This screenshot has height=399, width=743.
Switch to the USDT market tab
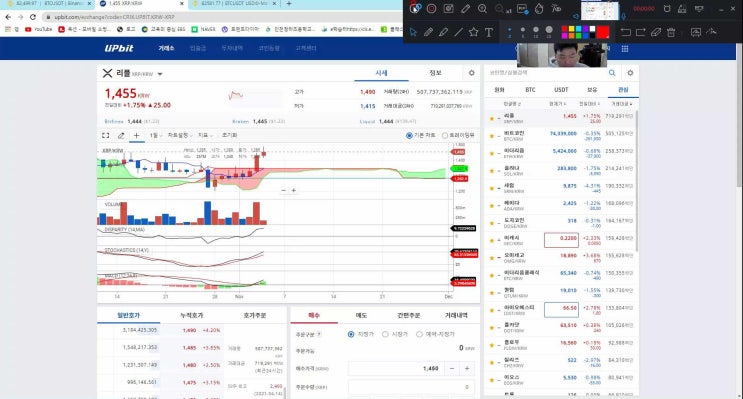click(x=561, y=90)
